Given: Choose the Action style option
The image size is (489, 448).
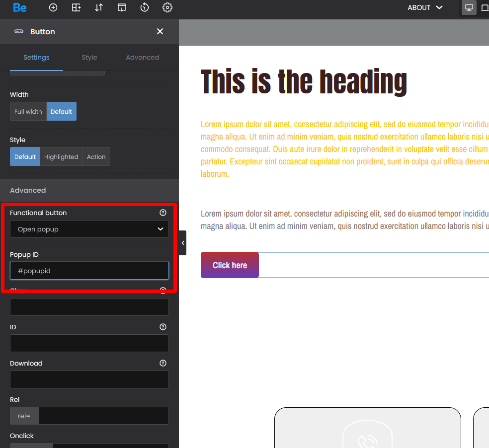Looking at the screenshot, I should [96, 157].
